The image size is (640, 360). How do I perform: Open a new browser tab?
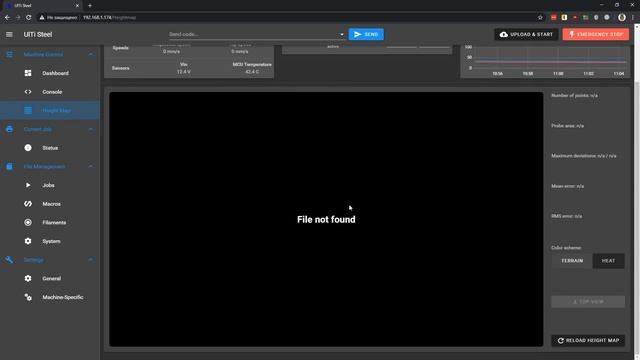[x=90, y=6]
